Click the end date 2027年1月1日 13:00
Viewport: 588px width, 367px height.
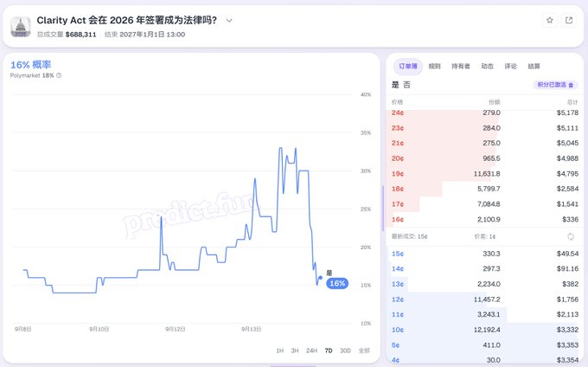point(152,35)
